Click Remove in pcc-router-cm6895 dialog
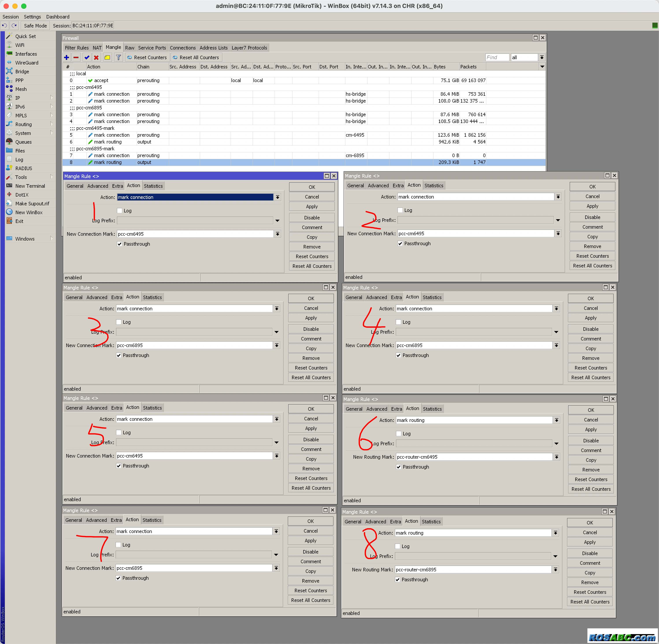Image resolution: width=659 pixels, height=644 pixels. 590,582
